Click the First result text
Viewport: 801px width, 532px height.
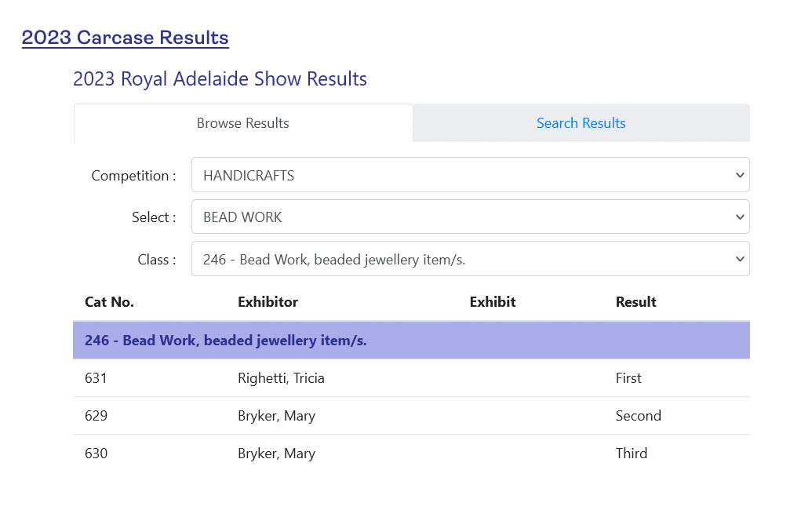click(628, 378)
